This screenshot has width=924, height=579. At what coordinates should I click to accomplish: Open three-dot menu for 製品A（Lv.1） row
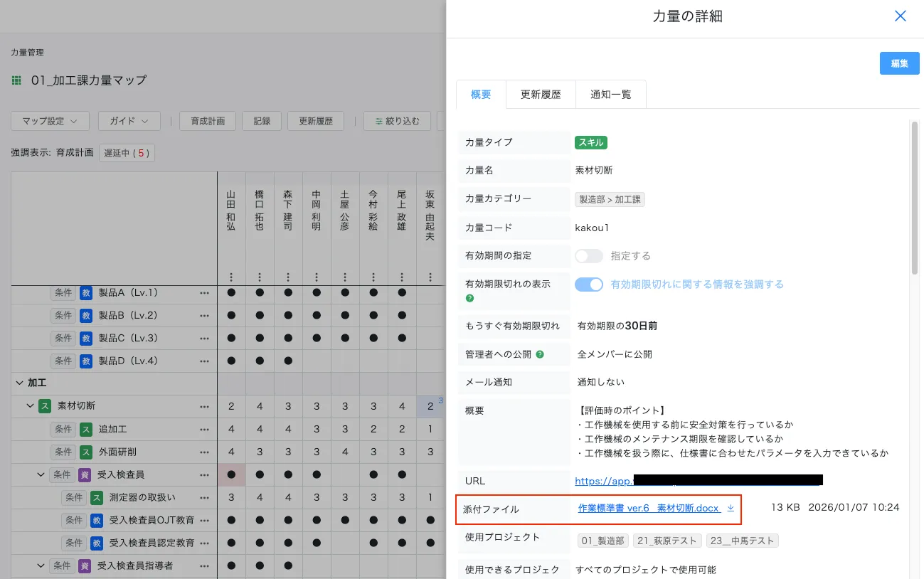coord(205,292)
